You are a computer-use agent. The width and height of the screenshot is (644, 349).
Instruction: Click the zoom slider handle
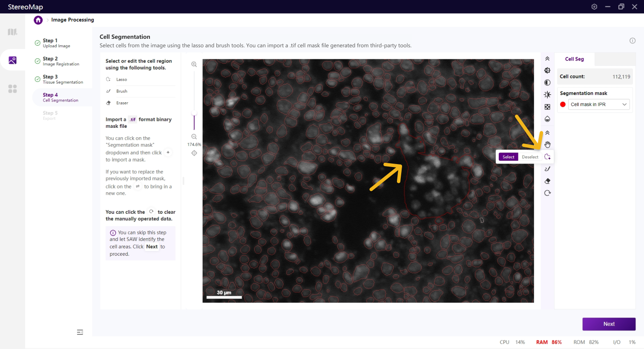pyautogui.click(x=194, y=114)
